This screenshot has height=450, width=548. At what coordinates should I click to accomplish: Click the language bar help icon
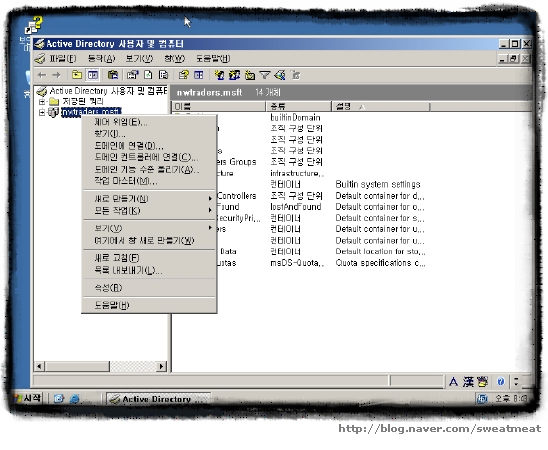pyautogui.click(x=500, y=381)
